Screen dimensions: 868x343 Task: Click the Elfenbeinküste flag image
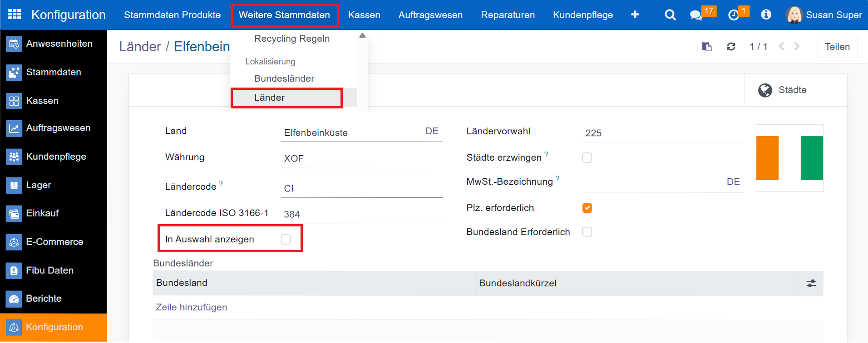point(789,158)
